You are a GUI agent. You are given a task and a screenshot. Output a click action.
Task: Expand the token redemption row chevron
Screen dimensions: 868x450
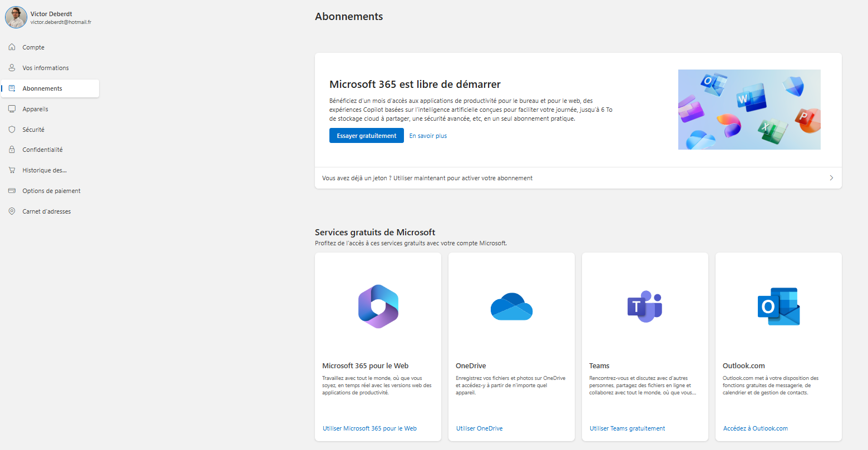click(831, 178)
